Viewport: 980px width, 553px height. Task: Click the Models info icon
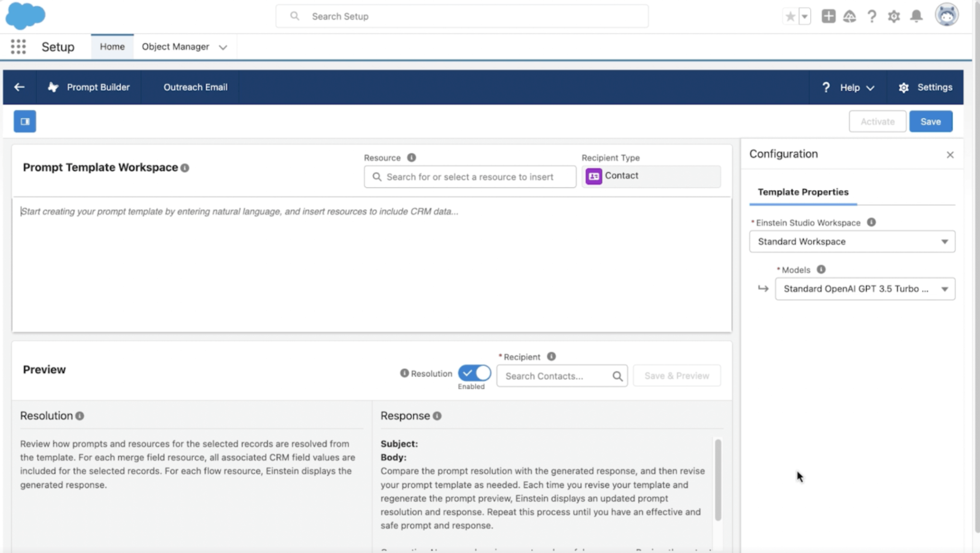click(x=821, y=269)
